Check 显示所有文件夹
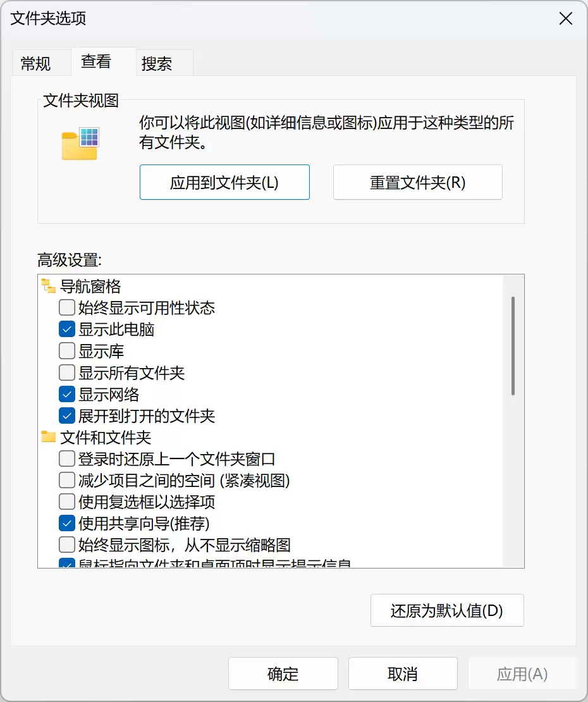The width and height of the screenshot is (588, 702). pos(66,372)
